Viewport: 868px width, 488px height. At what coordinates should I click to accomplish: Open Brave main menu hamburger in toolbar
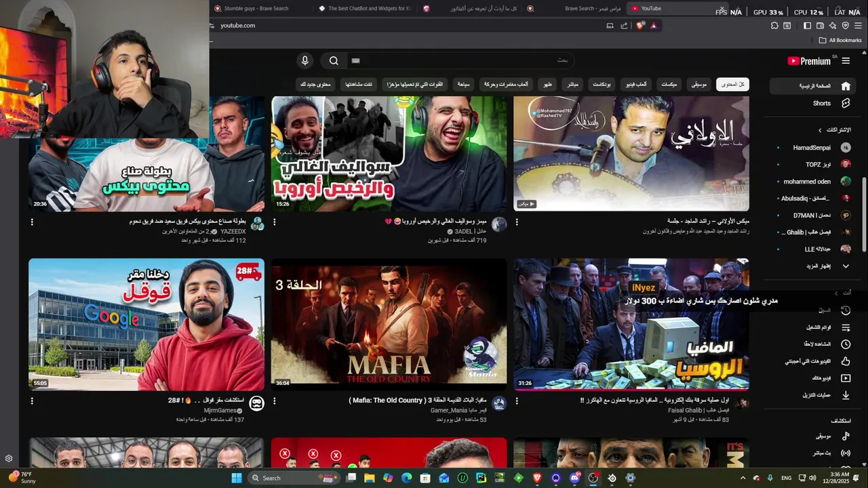coord(859,26)
